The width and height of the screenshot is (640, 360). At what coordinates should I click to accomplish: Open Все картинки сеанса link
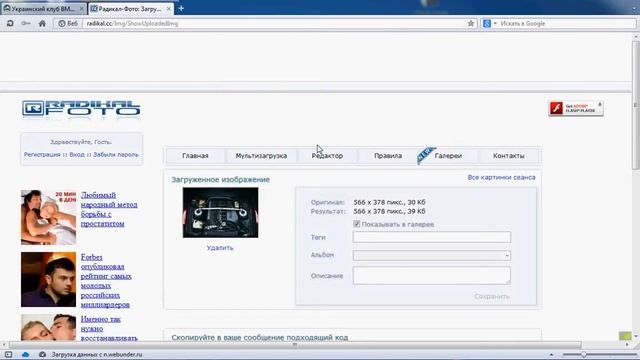pyautogui.click(x=501, y=178)
